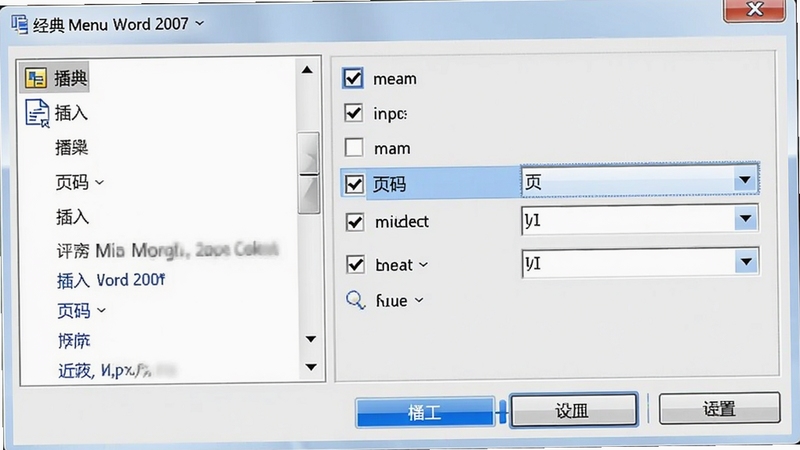Click the 设皿 button

coord(574,409)
